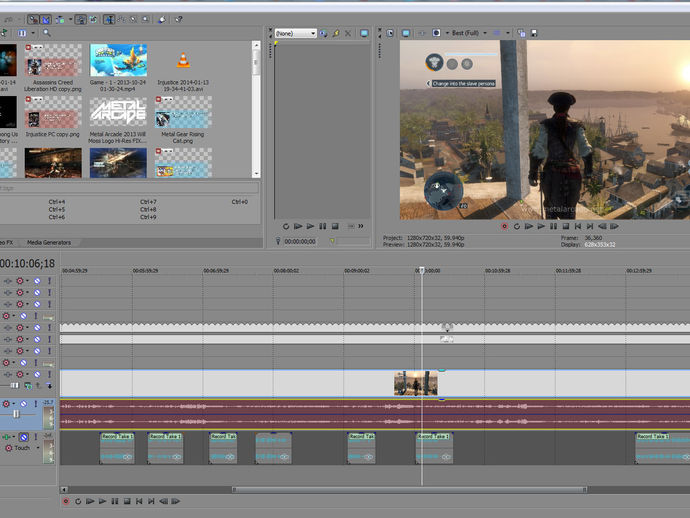Click the bottom transport stop button
The width and height of the screenshot is (690, 518).
(x=127, y=501)
